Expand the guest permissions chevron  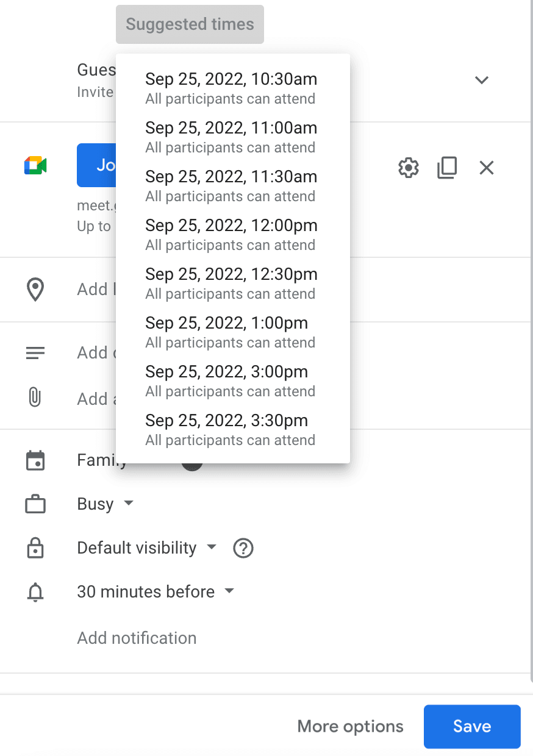[x=481, y=80]
